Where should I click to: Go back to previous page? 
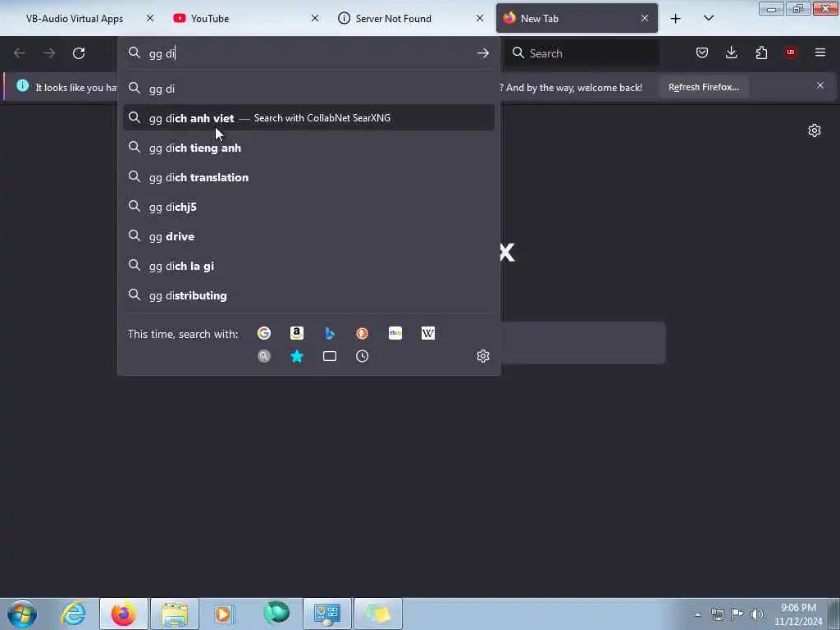[20, 53]
